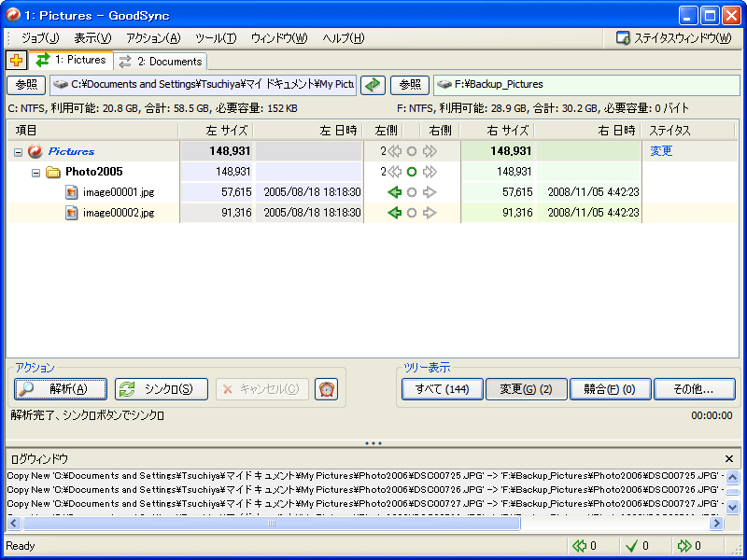Viewport: 747px width, 560px height.
Task: Click the シンクロ(S) sync button
Action: (162, 389)
